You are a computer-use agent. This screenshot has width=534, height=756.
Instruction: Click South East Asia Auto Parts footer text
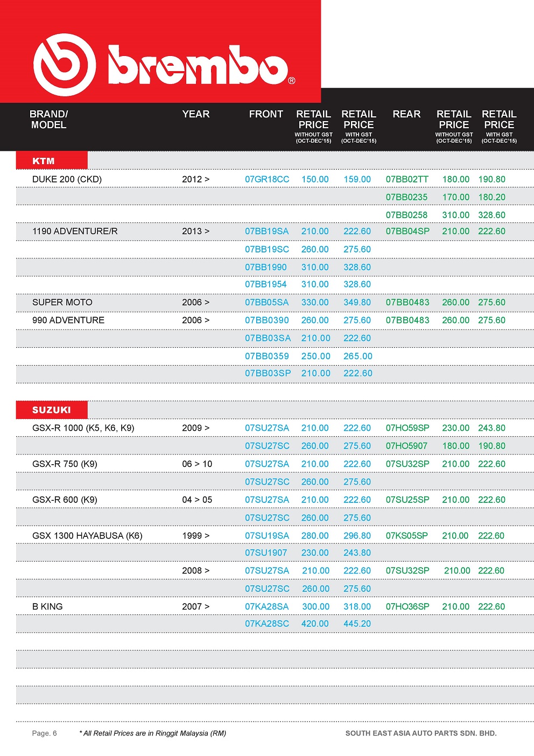coord(421,733)
